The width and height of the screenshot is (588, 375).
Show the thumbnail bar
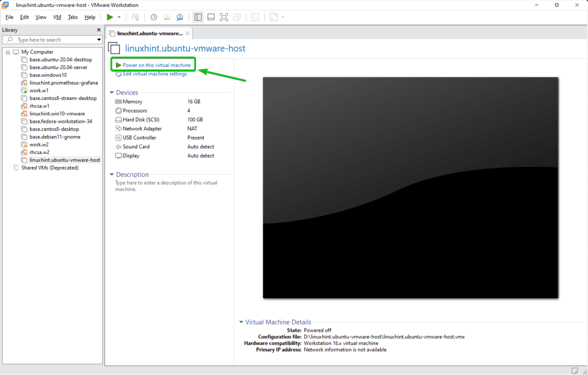[x=210, y=16]
